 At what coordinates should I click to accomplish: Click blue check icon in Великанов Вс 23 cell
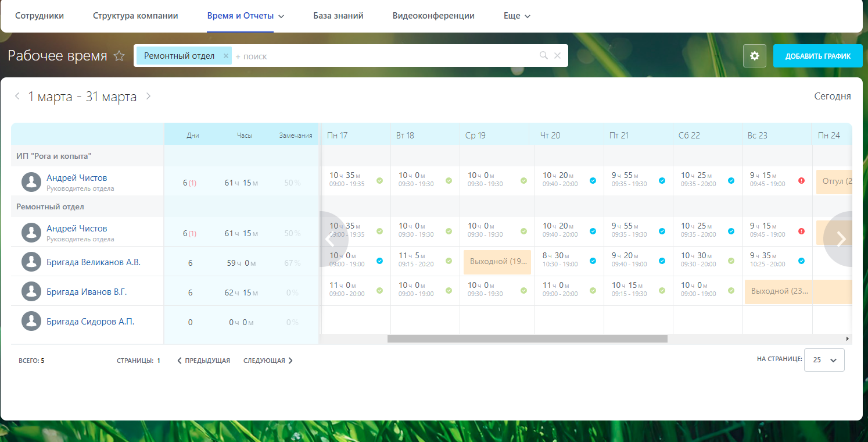tap(801, 261)
